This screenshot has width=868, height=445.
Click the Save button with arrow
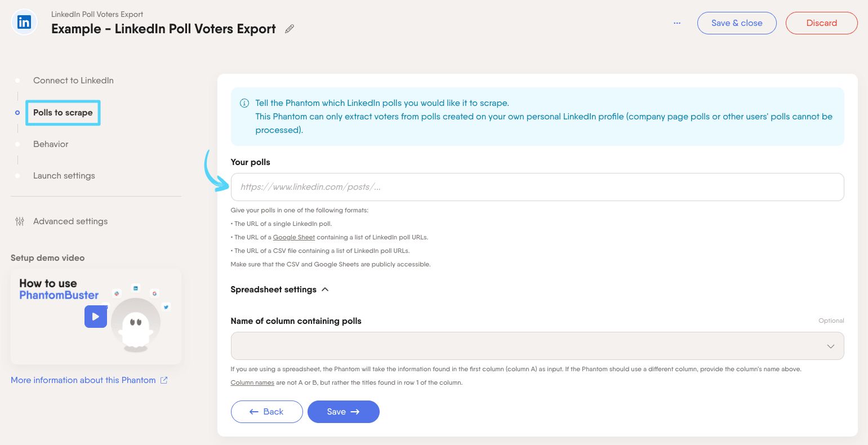(344, 412)
